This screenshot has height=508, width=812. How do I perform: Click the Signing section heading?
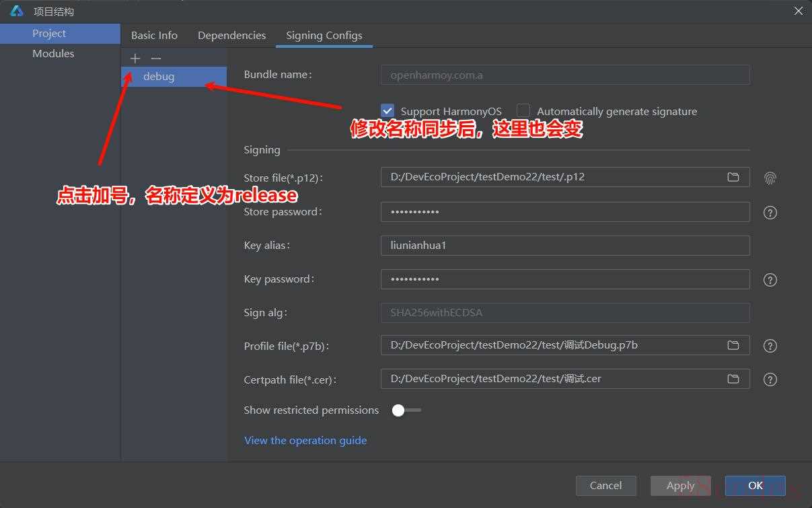[262, 150]
